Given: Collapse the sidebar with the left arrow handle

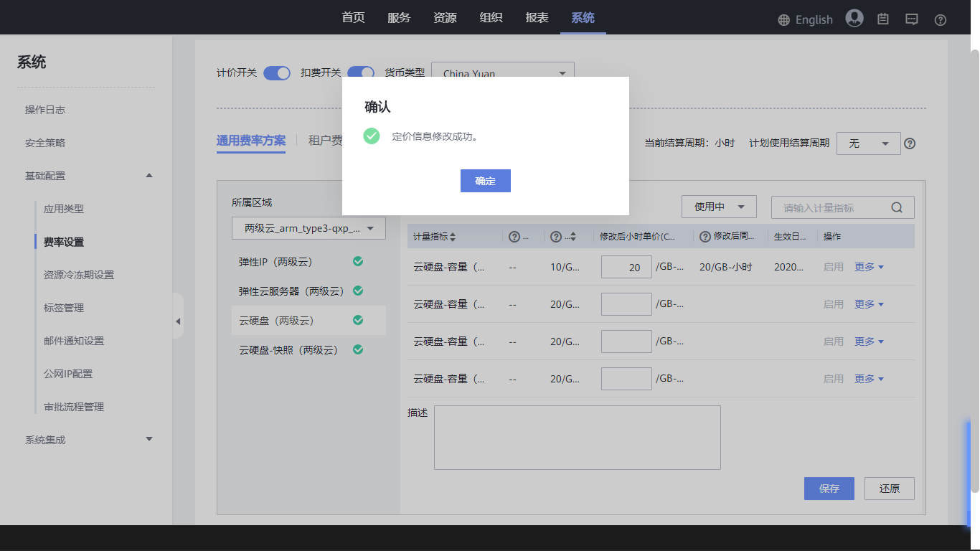Looking at the screenshot, I should [x=178, y=321].
